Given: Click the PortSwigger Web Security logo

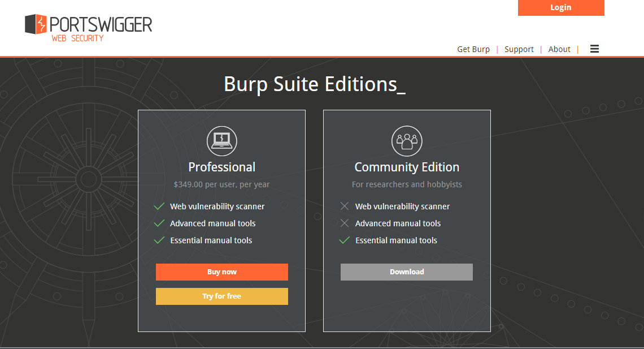Looking at the screenshot, I should tap(88, 28).
